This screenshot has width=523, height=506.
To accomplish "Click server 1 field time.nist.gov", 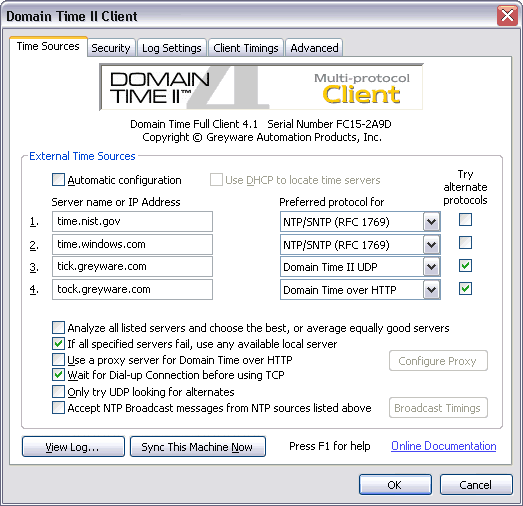I will tap(132, 221).
